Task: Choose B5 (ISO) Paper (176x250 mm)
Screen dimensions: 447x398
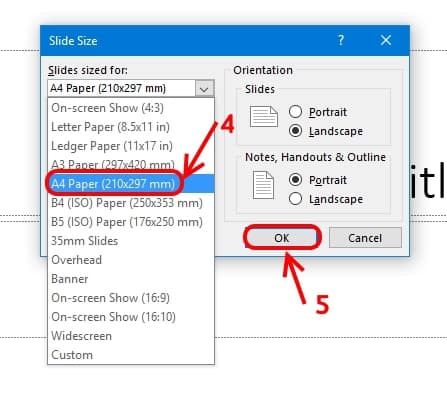Action: tap(131, 222)
